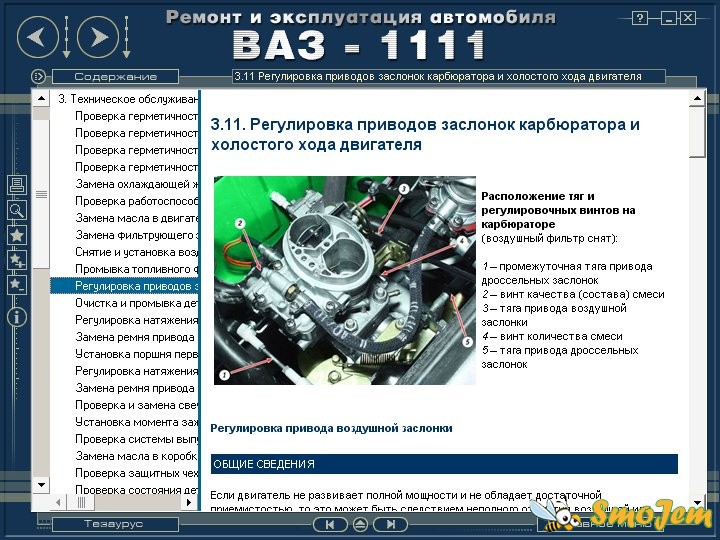Open Замена масла в двигателе item
The height and width of the screenshot is (540, 720).
[137, 218]
